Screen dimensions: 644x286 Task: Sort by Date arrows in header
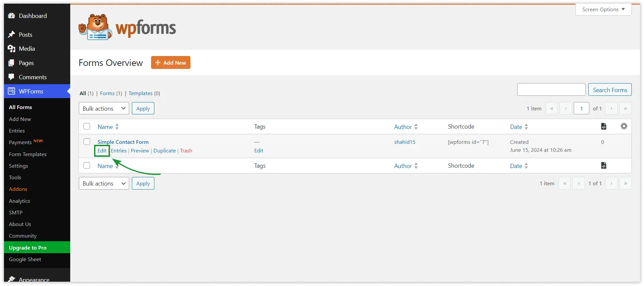526,127
